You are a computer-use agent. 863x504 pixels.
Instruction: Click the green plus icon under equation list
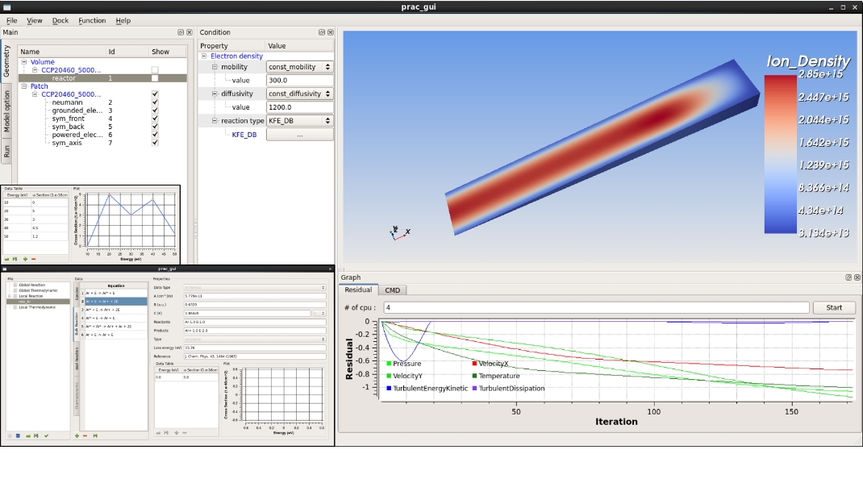tap(77, 435)
